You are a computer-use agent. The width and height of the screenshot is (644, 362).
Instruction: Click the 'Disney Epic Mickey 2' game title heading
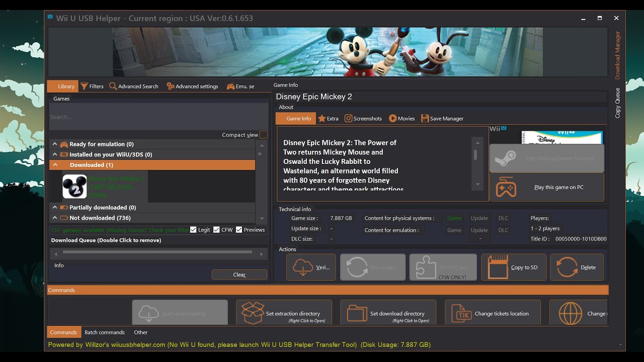click(x=314, y=97)
